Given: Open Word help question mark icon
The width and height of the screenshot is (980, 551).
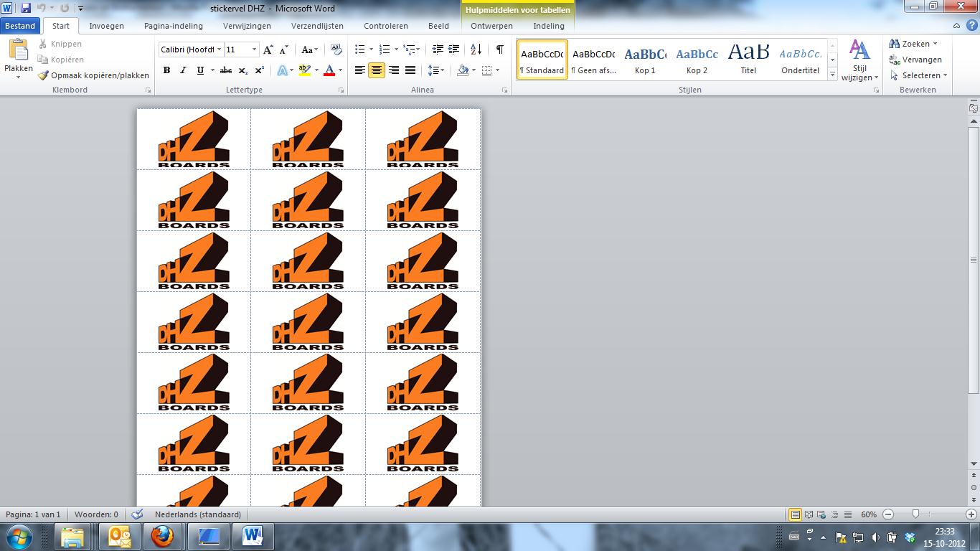Looking at the screenshot, I should coord(971,26).
